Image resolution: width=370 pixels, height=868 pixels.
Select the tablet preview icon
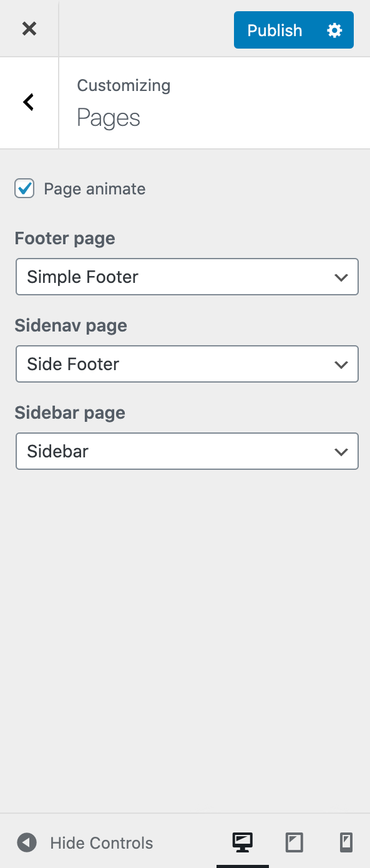click(x=294, y=842)
